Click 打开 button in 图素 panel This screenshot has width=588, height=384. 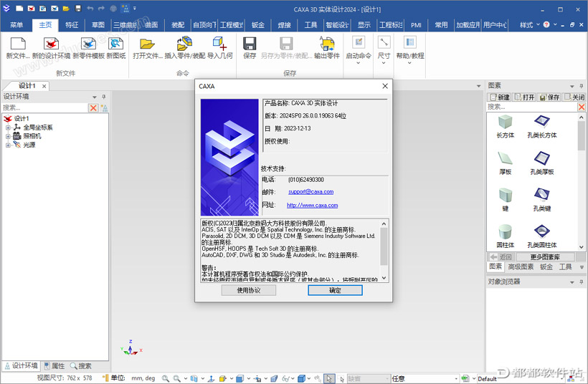click(525, 97)
